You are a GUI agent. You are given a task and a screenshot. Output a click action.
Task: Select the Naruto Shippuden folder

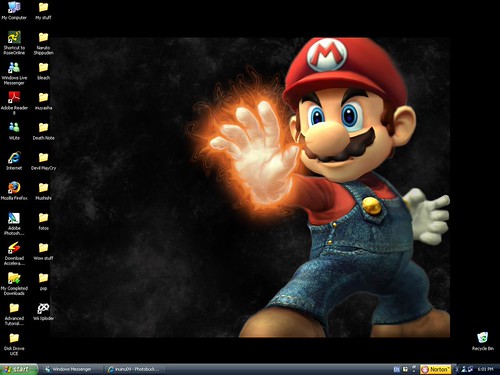43,43
